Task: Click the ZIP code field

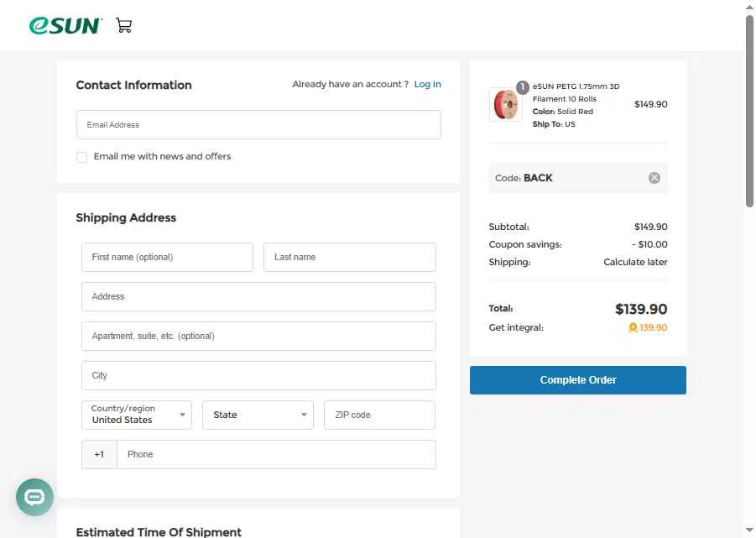Action: point(379,415)
